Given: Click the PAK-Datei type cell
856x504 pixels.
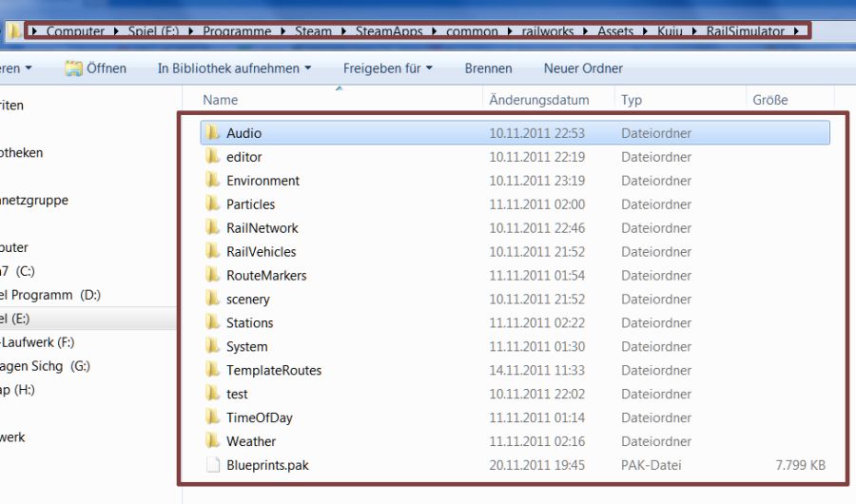Looking at the screenshot, I should (x=651, y=465).
